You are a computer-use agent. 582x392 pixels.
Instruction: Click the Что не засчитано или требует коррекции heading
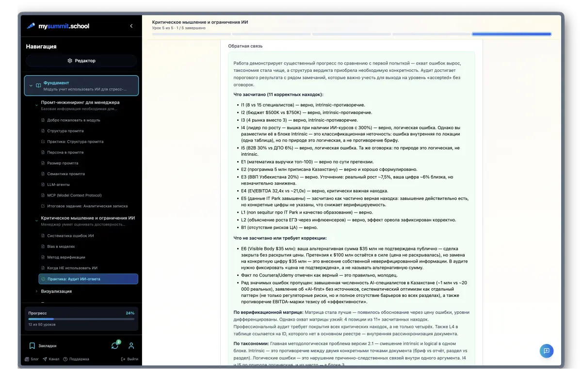pos(280,238)
